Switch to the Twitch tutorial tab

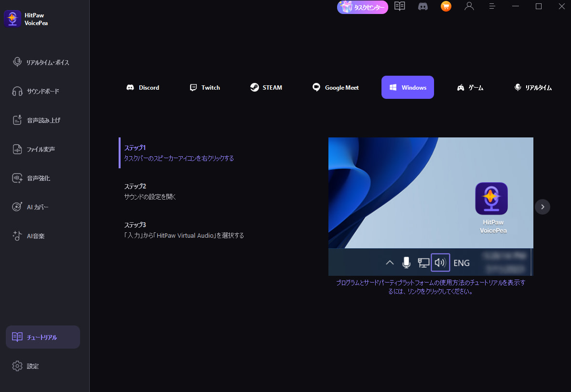[x=205, y=87]
